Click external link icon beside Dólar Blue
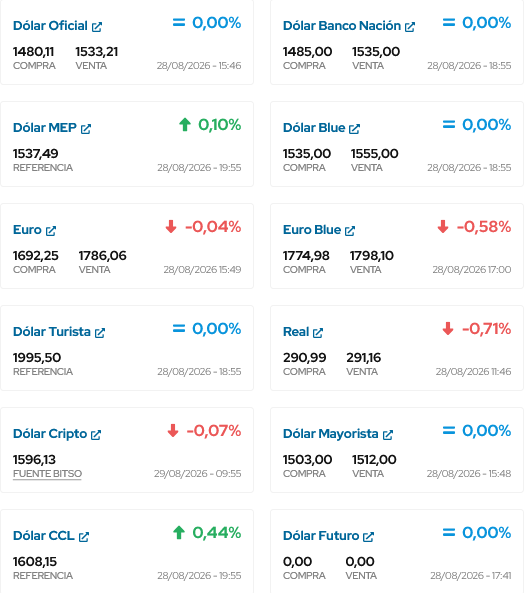Image resolution: width=524 pixels, height=593 pixels. coord(354,129)
